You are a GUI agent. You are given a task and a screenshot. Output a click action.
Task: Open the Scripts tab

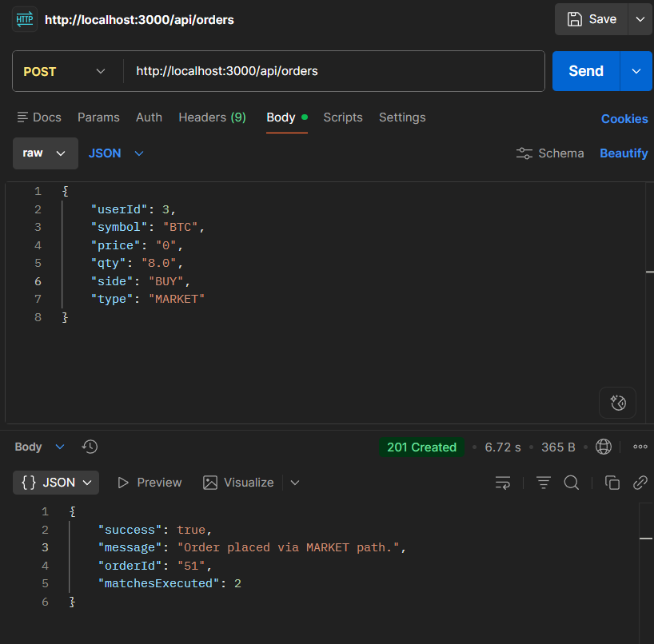pyautogui.click(x=343, y=117)
